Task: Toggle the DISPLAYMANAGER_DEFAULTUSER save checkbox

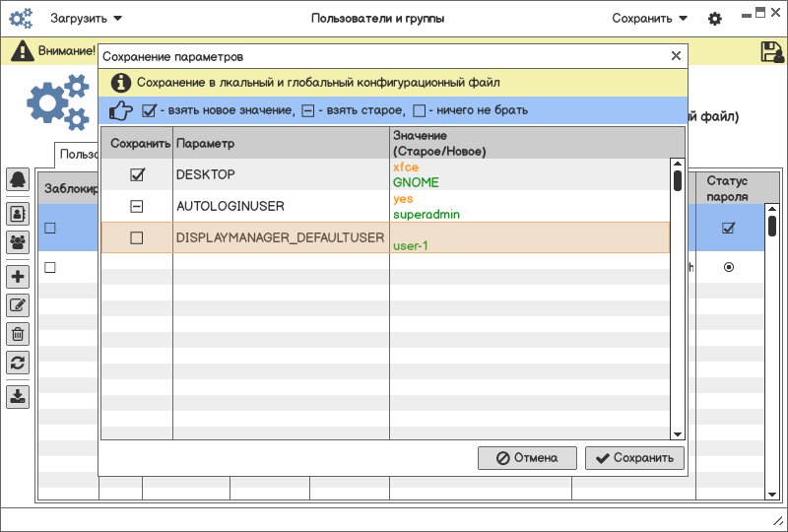Action: click(137, 237)
